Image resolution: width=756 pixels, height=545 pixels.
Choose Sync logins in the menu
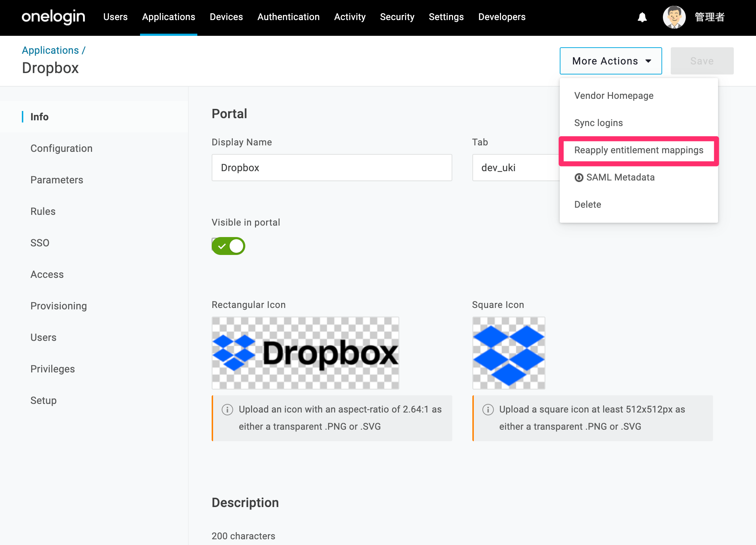tap(639, 123)
